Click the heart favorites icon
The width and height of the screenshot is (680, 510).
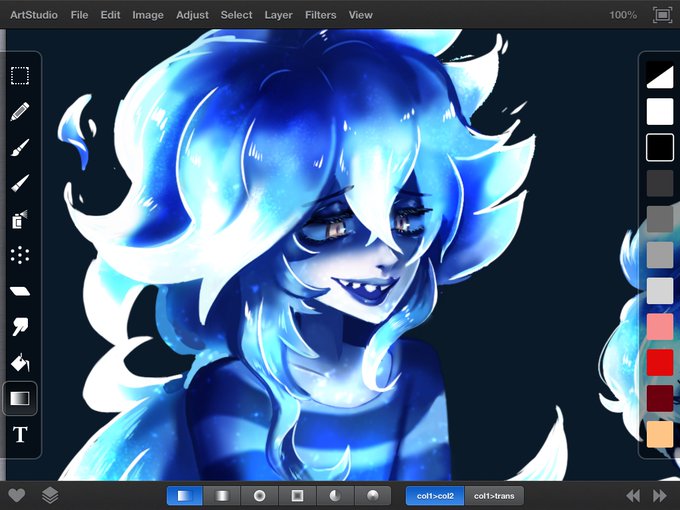click(x=16, y=495)
